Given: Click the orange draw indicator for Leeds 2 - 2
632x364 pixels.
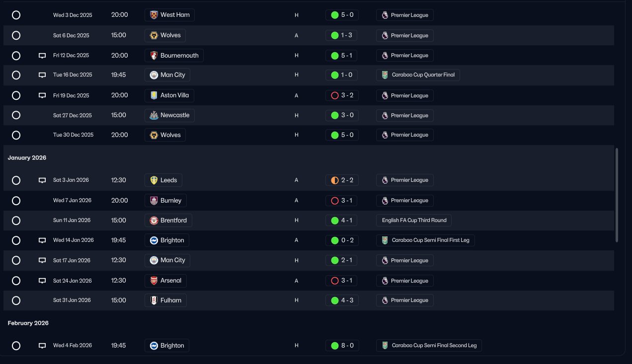Looking at the screenshot, I should tap(334, 180).
